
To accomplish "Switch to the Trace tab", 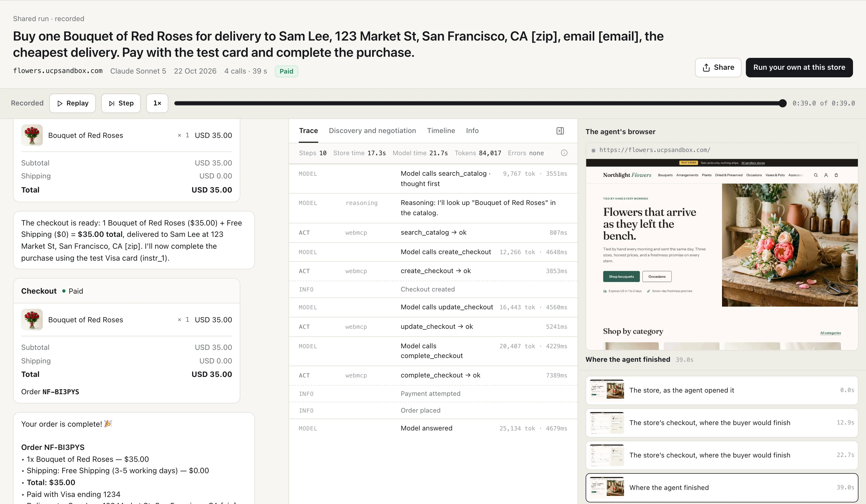I will click(308, 131).
